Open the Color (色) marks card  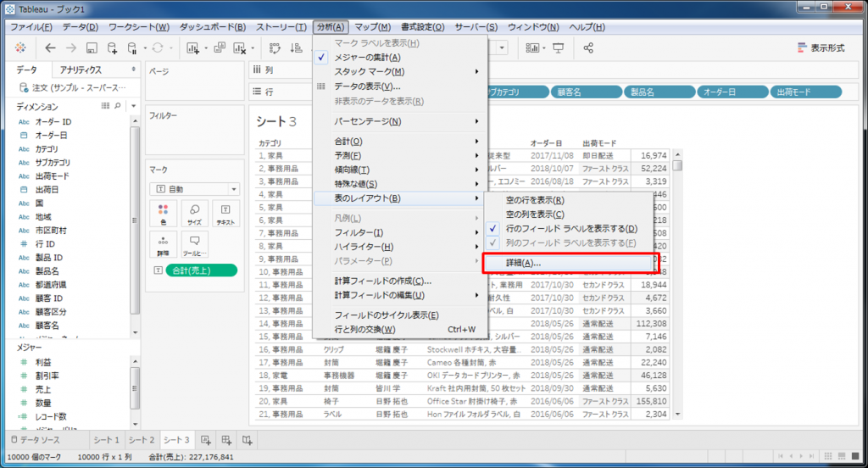[164, 212]
